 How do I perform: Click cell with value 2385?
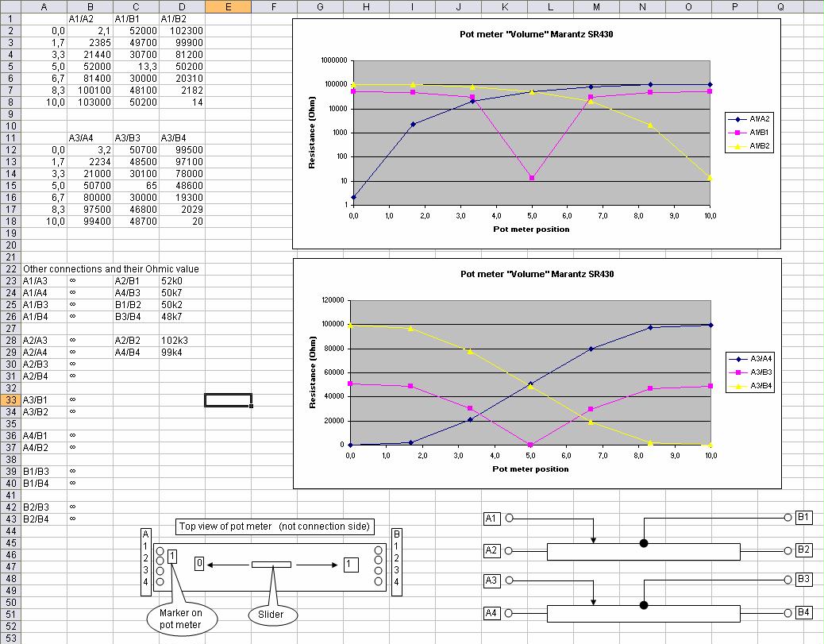[x=90, y=43]
